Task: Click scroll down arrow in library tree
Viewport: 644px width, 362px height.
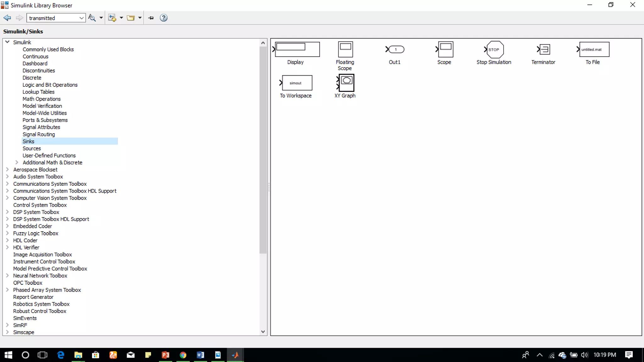Action: (x=263, y=332)
